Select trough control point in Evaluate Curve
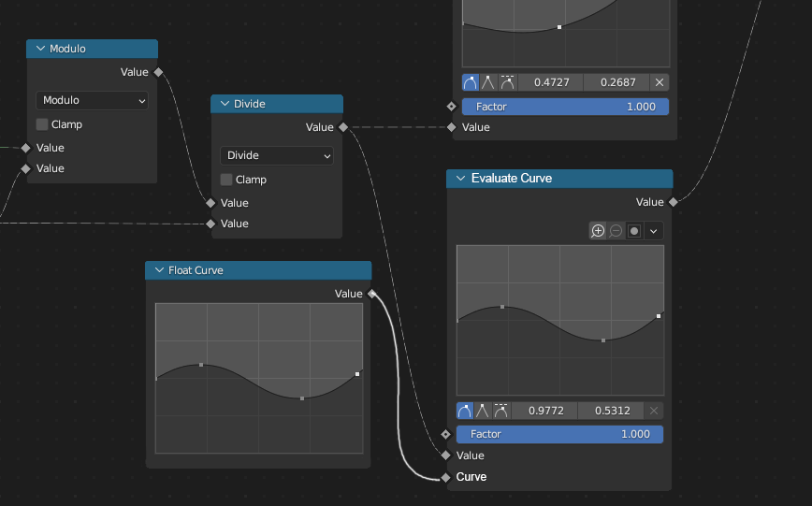 pyautogui.click(x=603, y=340)
